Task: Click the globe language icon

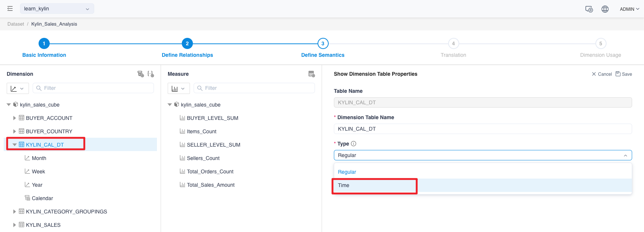Action: tap(605, 9)
